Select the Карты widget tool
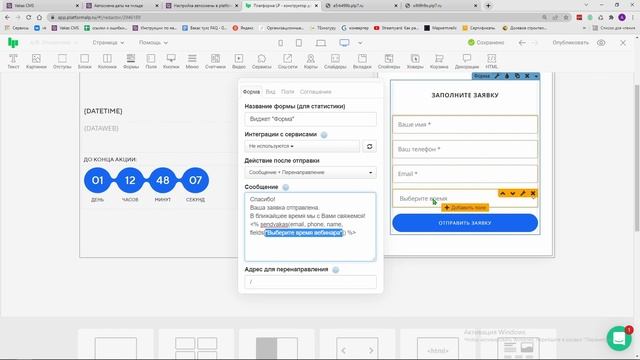 (311, 61)
